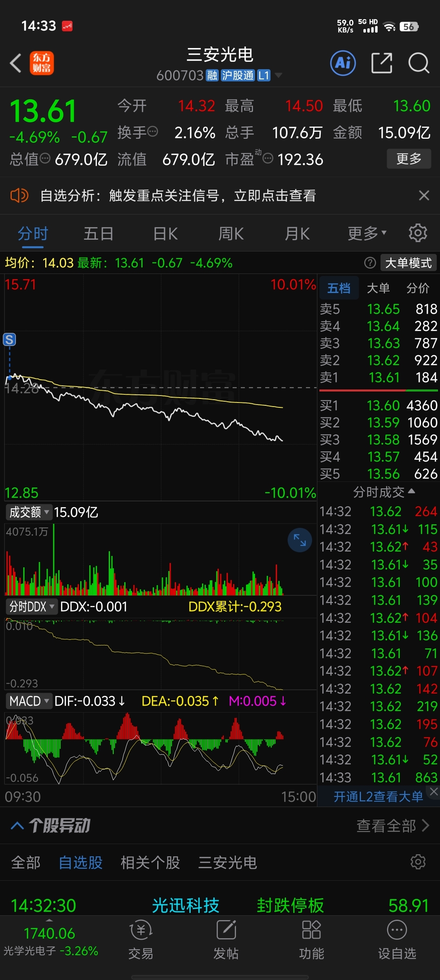The image size is (440, 980).
Task: Tap the share icon
Action: (x=382, y=63)
